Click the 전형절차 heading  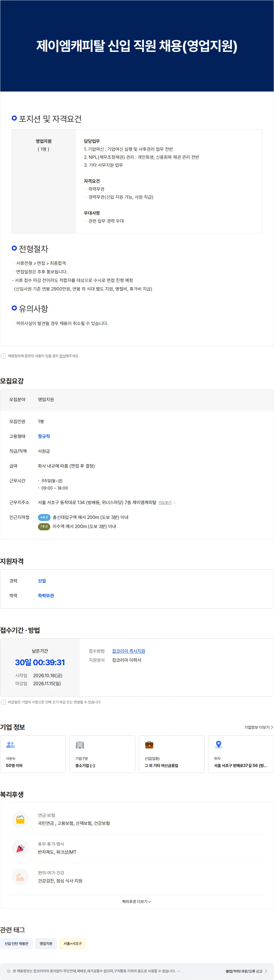pos(33,249)
